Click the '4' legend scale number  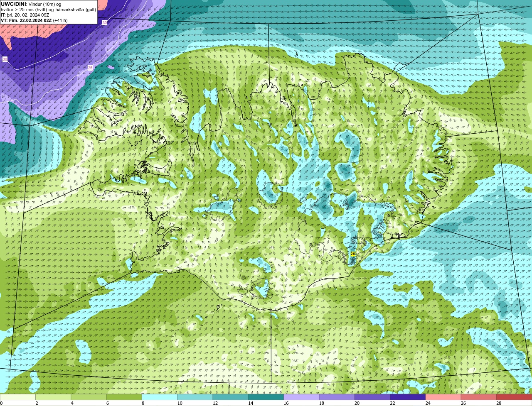pos(72,403)
